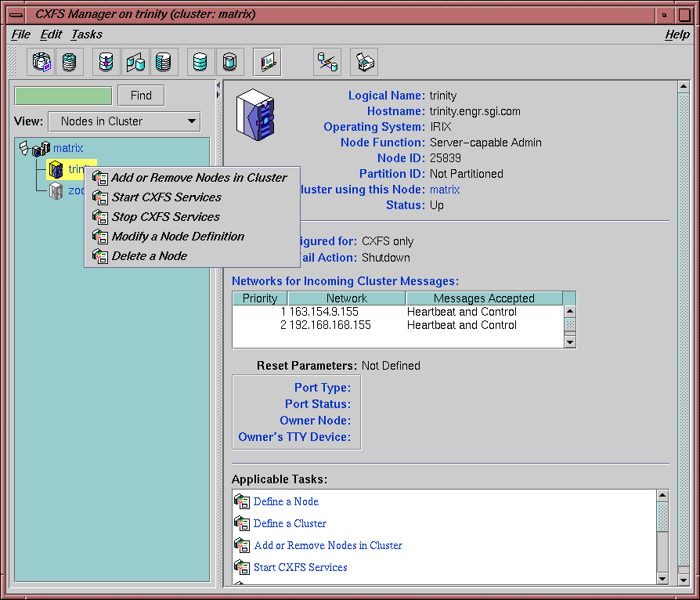Click the trinity node icon in the tree
The image size is (700, 600).
point(56,170)
